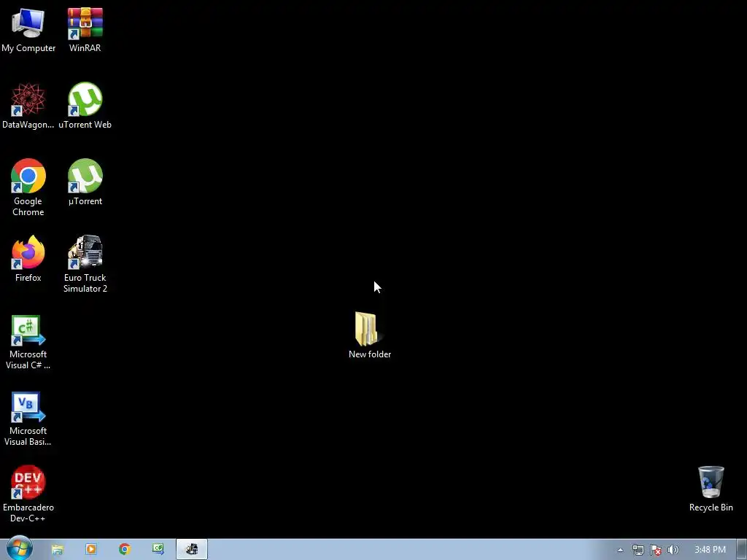
Task: Select the Microsoft Visual C# shortcut
Action: tap(28, 342)
